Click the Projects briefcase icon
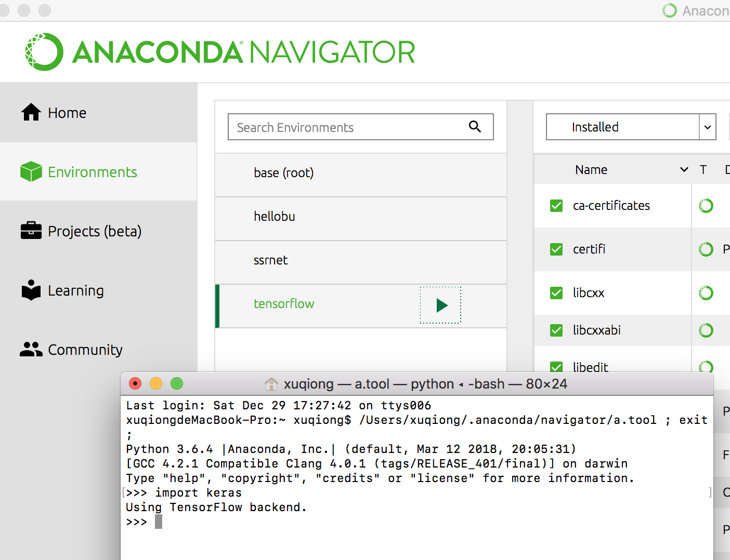This screenshot has width=730, height=560. point(31,230)
